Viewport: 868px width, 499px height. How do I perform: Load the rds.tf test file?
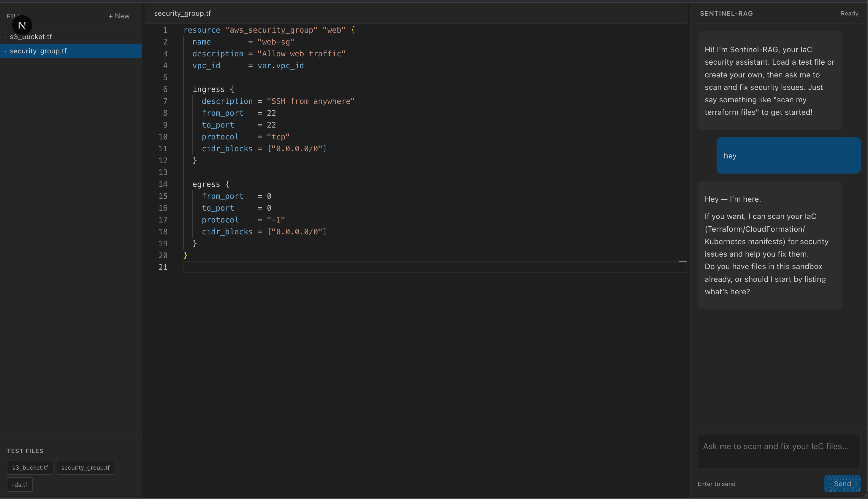20,484
